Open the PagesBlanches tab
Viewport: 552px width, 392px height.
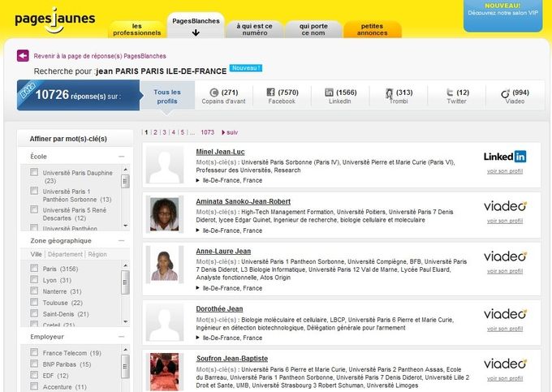click(196, 26)
